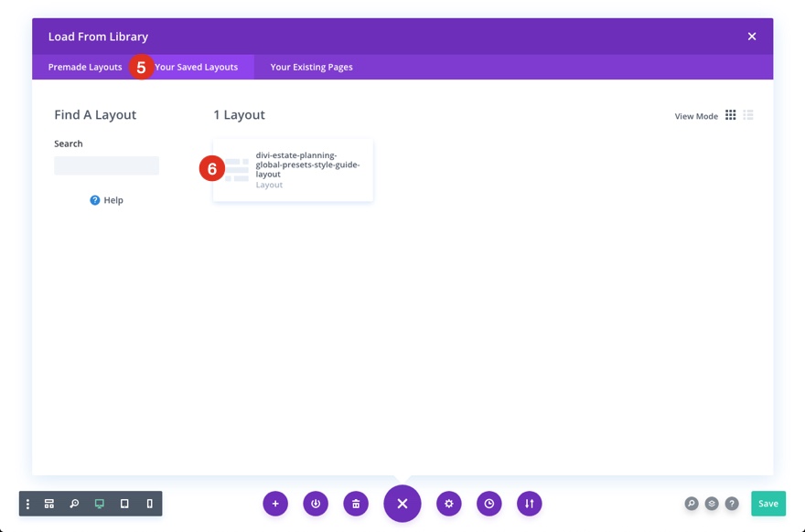Open editing history clock icon
The height and width of the screenshot is (532, 805).
(x=489, y=504)
